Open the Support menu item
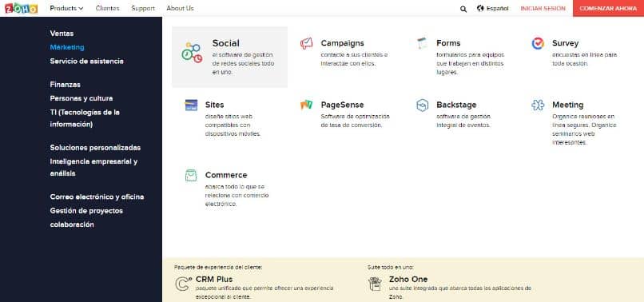This screenshot has width=644, height=302. [143, 8]
